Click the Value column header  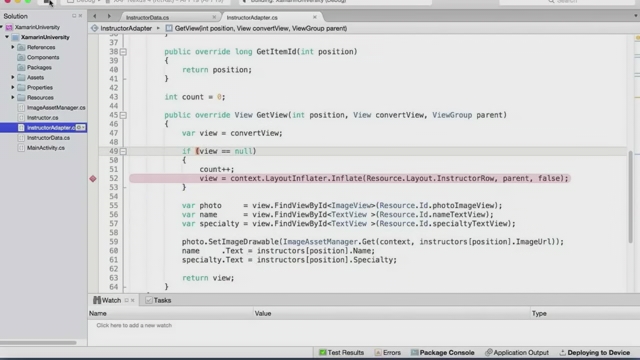coord(391,313)
